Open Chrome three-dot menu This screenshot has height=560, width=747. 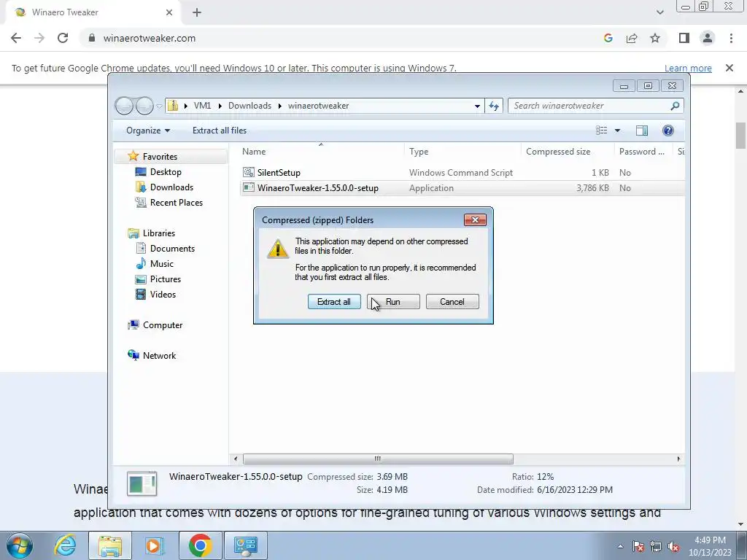(x=731, y=38)
